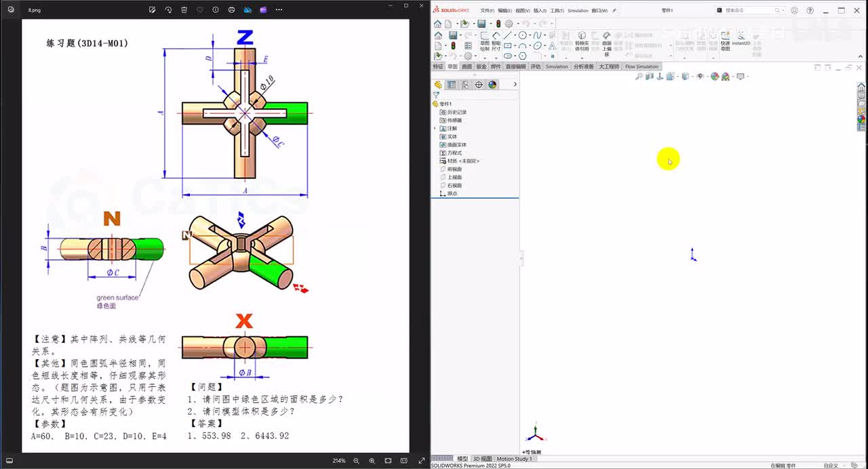Select 前视基准面 front plane
The width and height of the screenshot is (868, 469).
454,169
